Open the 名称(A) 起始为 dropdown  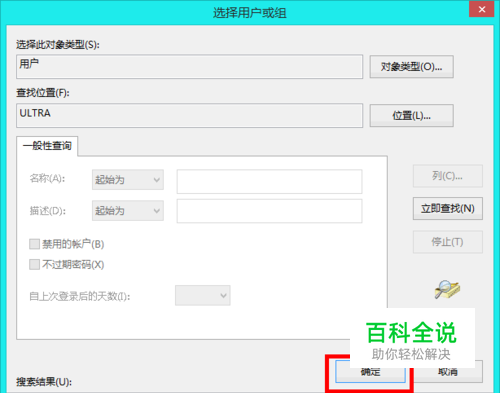(x=128, y=180)
